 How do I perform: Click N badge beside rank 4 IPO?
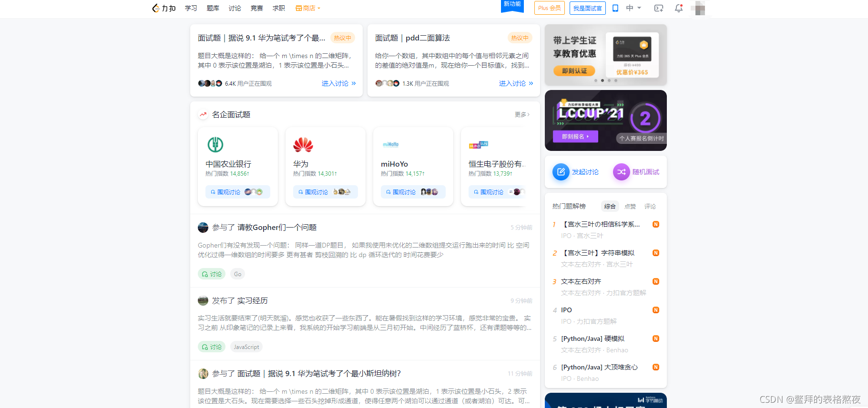click(x=656, y=310)
